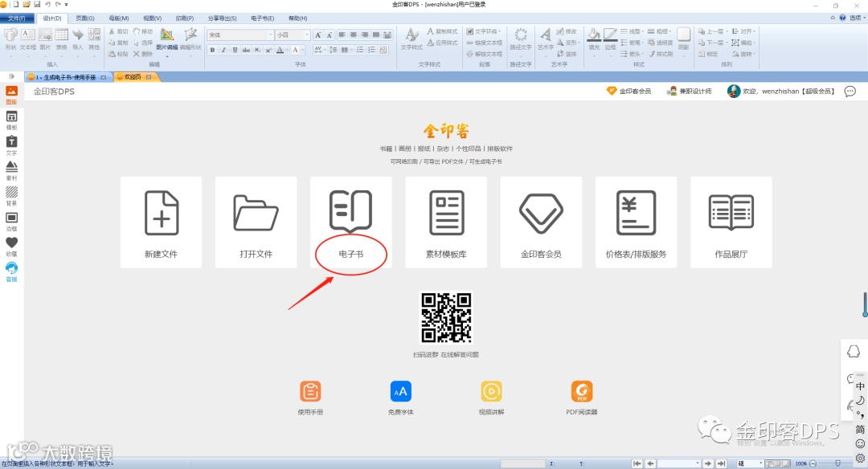The image size is (868, 469).
Task: Expand the 小四 font size dropdown
Action: coord(306,35)
